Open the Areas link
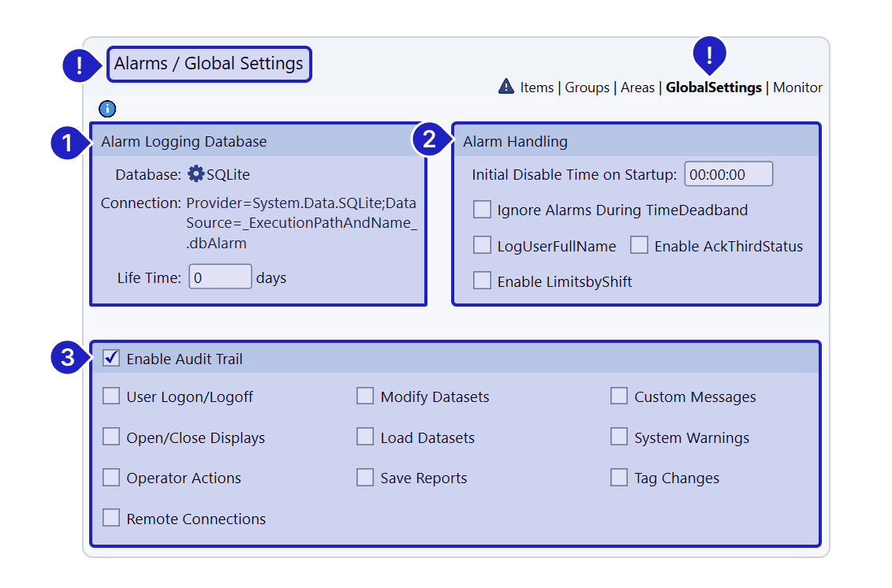 (x=637, y=87)
